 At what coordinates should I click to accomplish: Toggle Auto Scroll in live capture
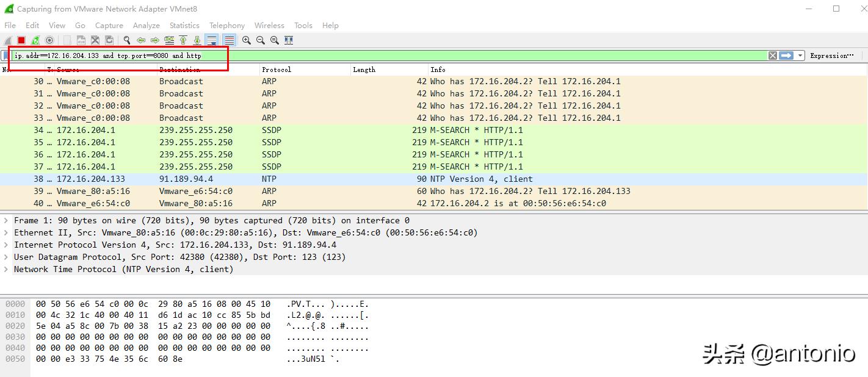211,40
